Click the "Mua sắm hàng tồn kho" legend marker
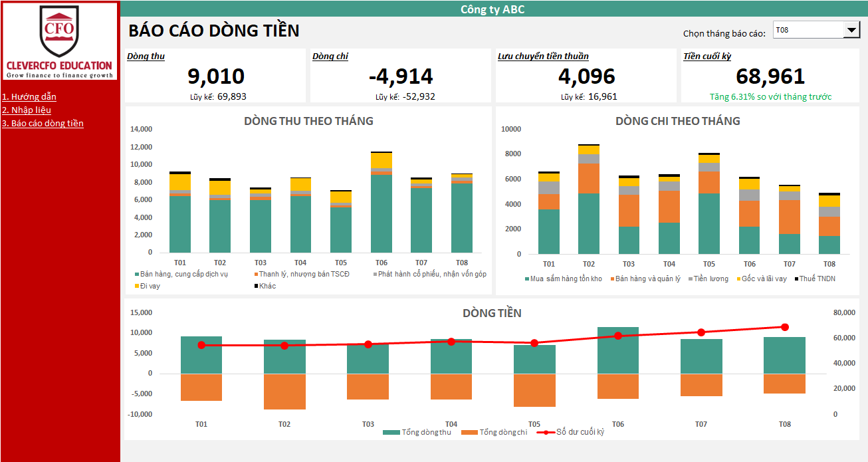The image size is (868, 462). tap(527, 279)
